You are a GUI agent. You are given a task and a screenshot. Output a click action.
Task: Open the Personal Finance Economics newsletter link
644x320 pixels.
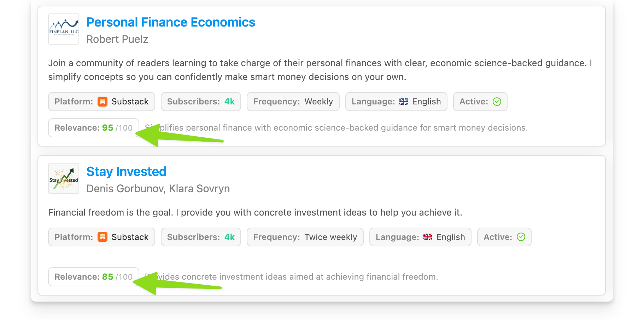tap(171, 22)
